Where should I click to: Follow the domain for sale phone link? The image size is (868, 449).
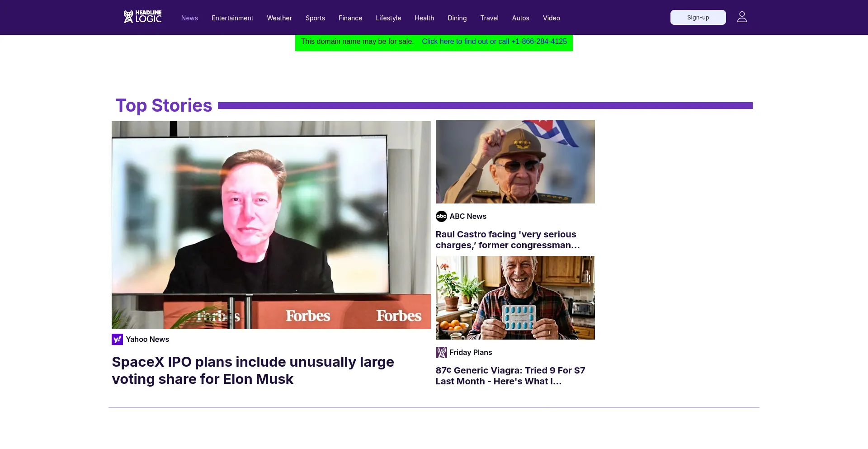click(494, 42)
